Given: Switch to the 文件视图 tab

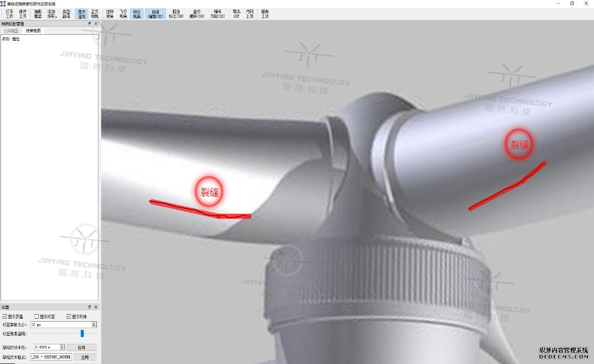Looking at the screenshot, I should [11, 31].
